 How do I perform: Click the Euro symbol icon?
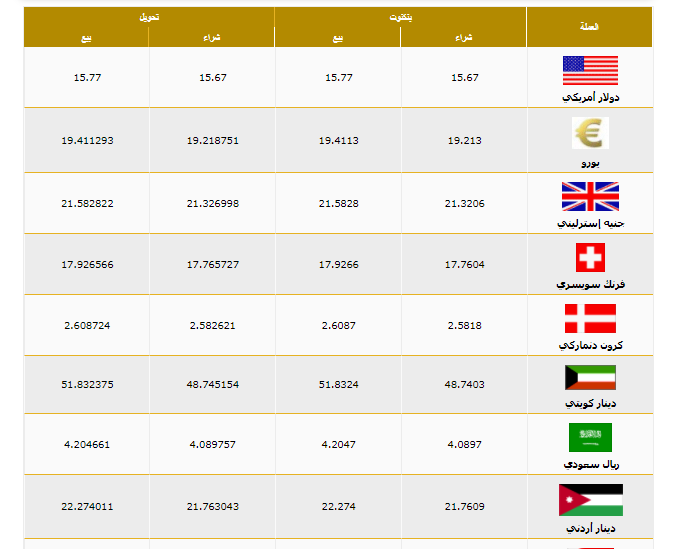tap(590, 133)
